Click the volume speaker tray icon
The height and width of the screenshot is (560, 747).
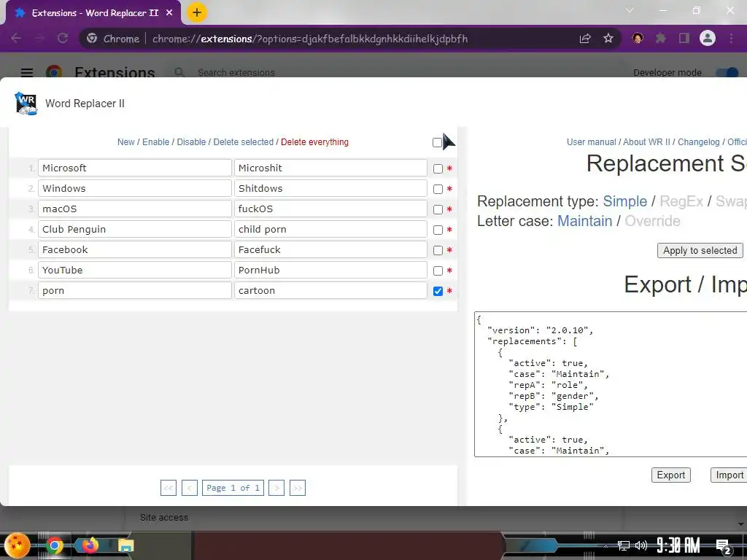pyautogui.click(x=641, y=545)
